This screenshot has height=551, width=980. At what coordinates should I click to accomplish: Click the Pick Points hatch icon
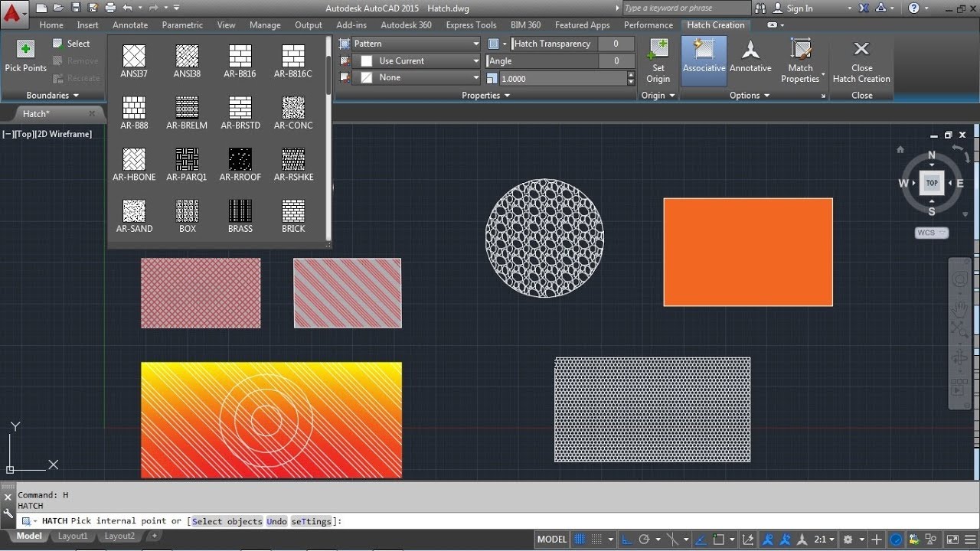pyautogui.click(x=25, y=51)
